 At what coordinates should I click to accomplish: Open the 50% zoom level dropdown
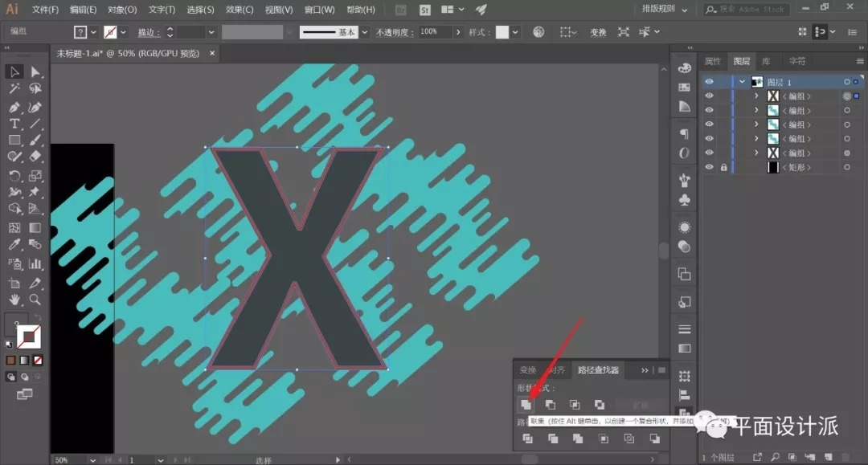pyautogui.click(x=92, y=460)
